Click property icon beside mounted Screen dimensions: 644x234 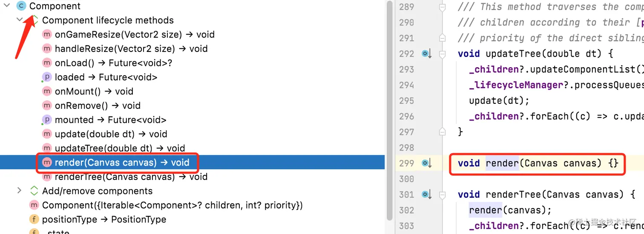click(47, 120)
